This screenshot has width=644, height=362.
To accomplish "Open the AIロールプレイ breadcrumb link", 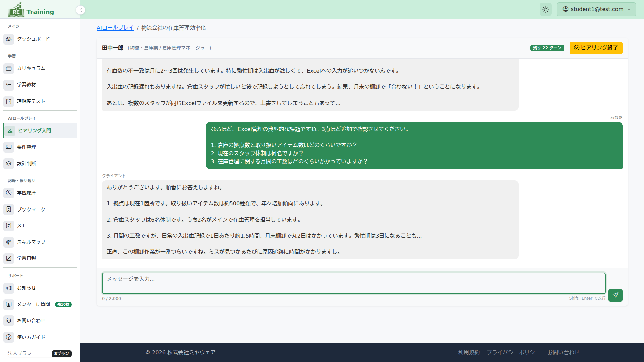I will pos(115,28).
